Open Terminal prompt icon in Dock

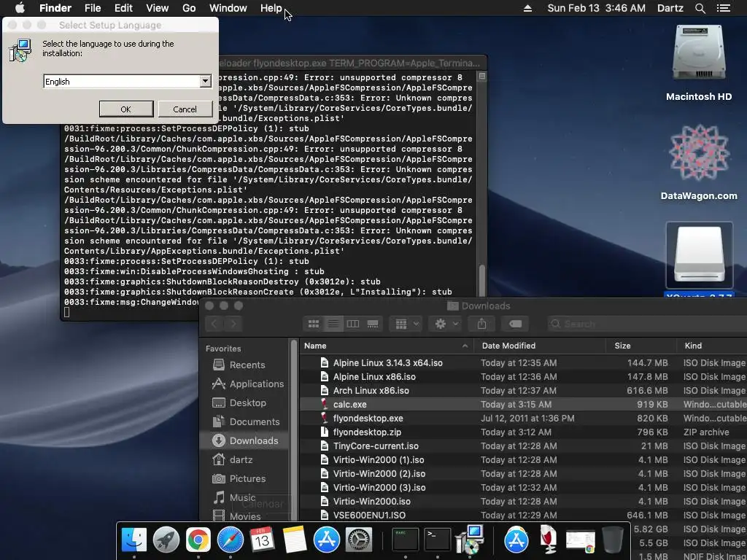438,540
